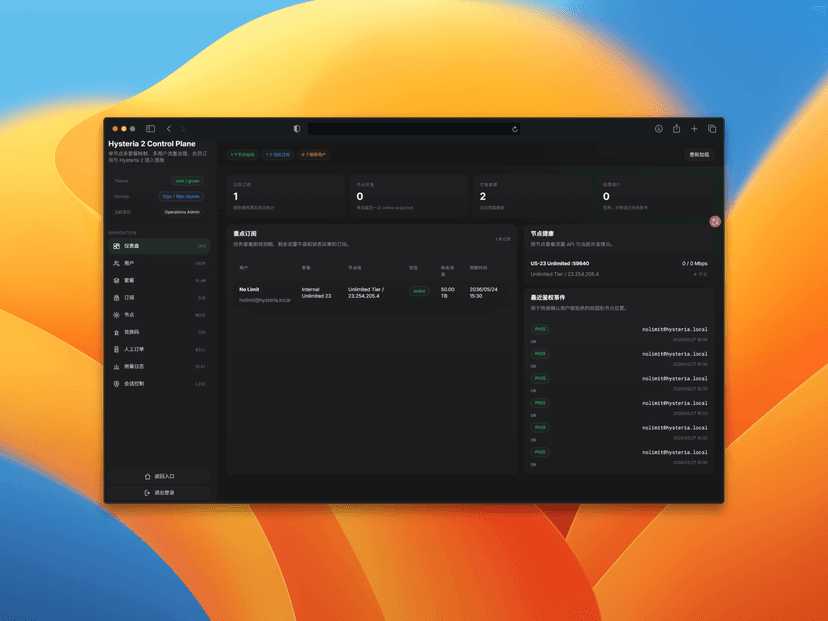Viewport: 828px width, 621px height.
Task: Open the 人工订单 nav item tagged BILL
Action: [x=159, y=349]
